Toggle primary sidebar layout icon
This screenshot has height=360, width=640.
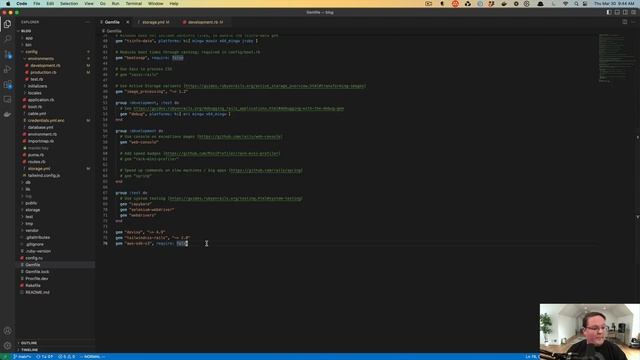coord(609,12)
